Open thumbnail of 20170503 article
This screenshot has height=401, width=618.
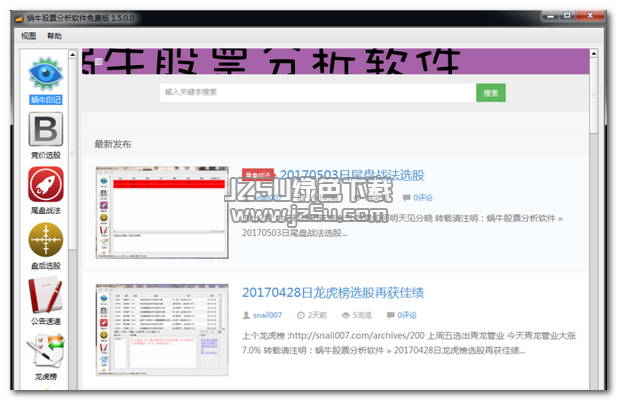[x=162, y=212]
